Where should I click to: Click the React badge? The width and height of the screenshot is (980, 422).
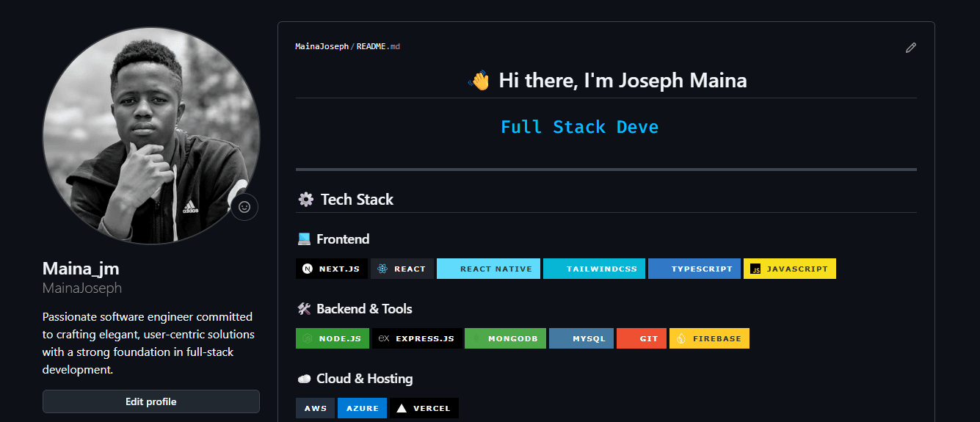(x=402, y=269)
